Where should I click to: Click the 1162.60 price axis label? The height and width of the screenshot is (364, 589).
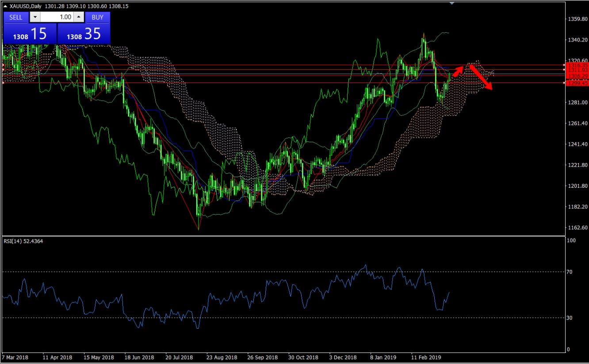pyautogui.click(x=577, y=227)
